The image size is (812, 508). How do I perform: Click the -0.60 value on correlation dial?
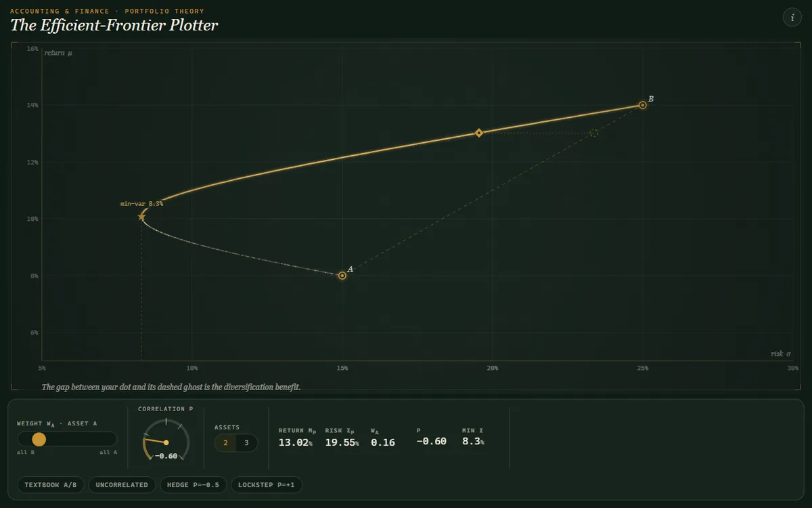click(166, 456)
